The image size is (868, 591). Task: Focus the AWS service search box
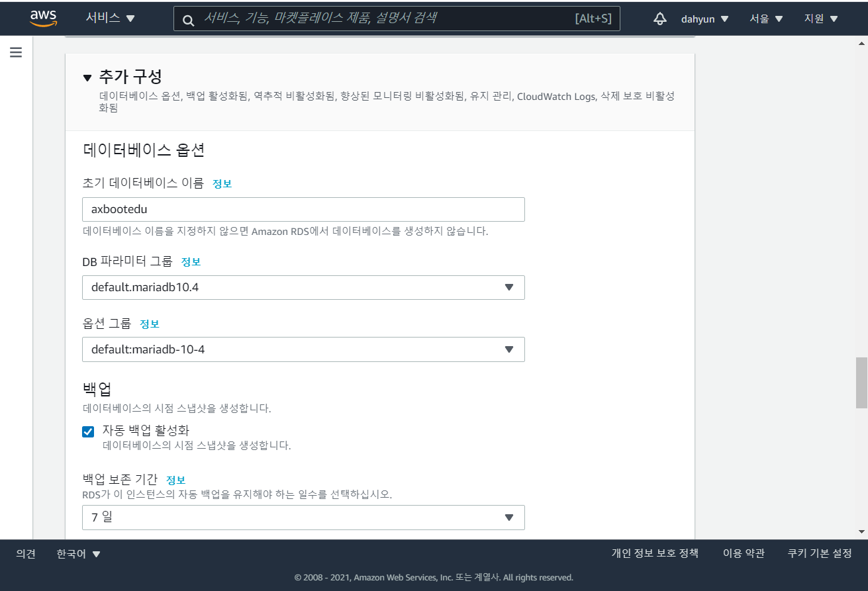tap(397, 19)
